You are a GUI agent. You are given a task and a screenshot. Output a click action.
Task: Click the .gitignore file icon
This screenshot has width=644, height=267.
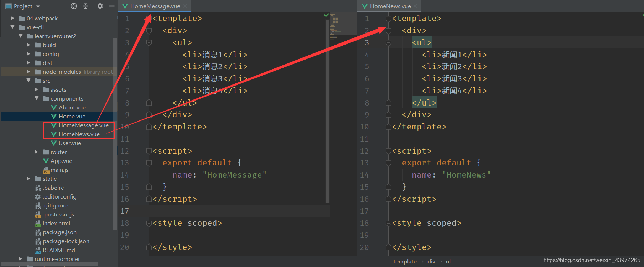pyautogui.click(x=38, y=206)
